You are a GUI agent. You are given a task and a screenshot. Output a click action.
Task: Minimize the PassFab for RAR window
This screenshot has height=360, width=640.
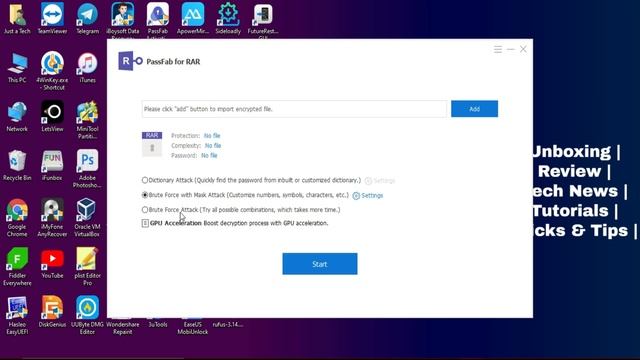point(511,49)
